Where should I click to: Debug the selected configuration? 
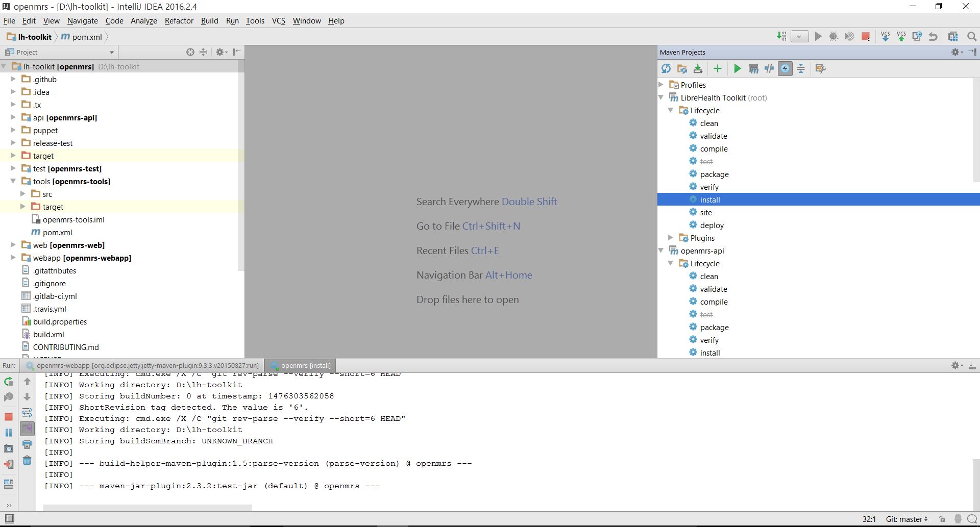click(x=834, y=36)
